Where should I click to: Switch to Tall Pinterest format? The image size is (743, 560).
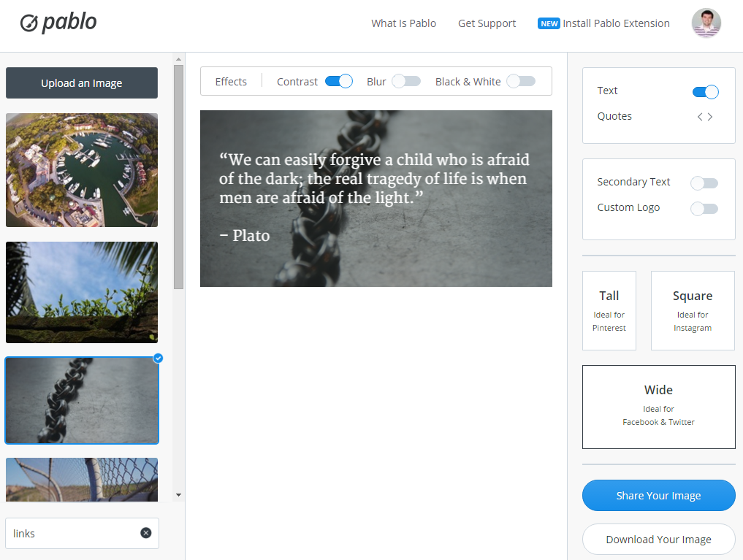(x=609, y=310)
